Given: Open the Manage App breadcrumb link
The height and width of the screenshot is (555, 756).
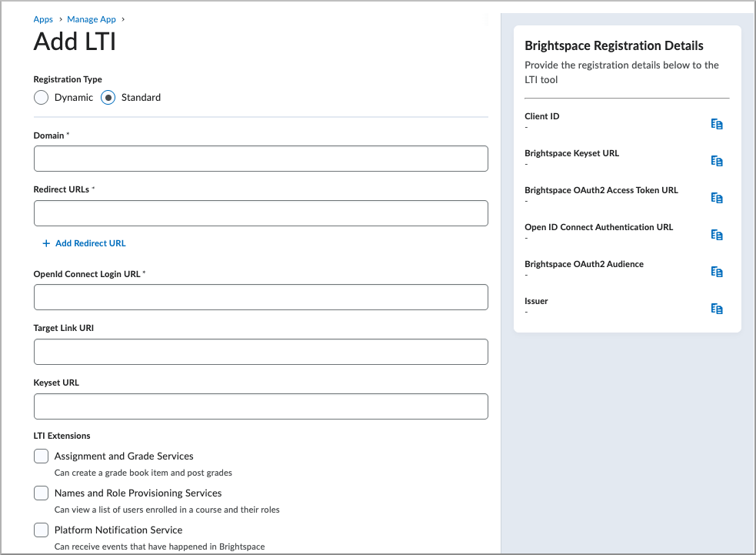Looking at the screenshot, I should click(x=92, y=19).
